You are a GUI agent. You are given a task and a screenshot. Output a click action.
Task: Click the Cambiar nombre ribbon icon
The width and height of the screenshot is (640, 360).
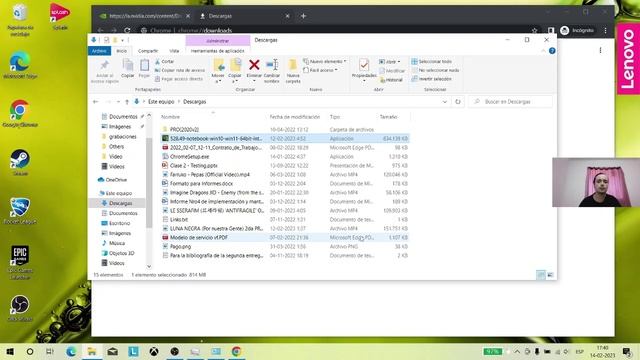click(x=272, y=65)
